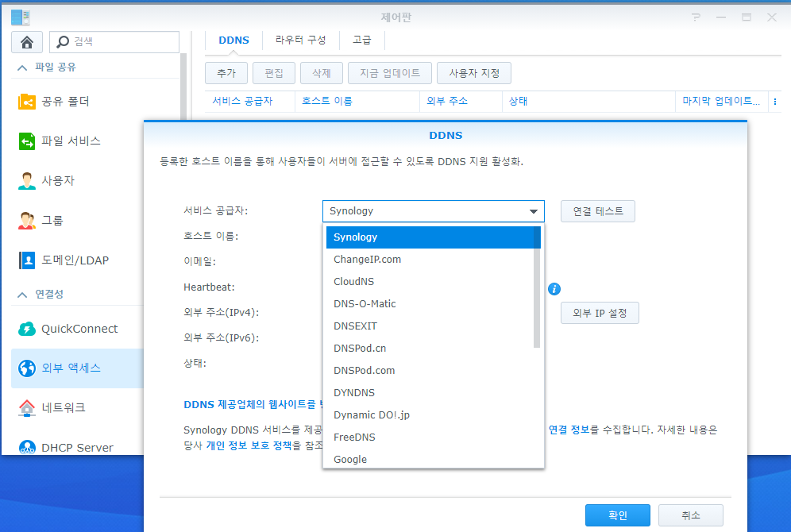Click 연결 테스트 button
791x532 pixels.
point(598,211)
